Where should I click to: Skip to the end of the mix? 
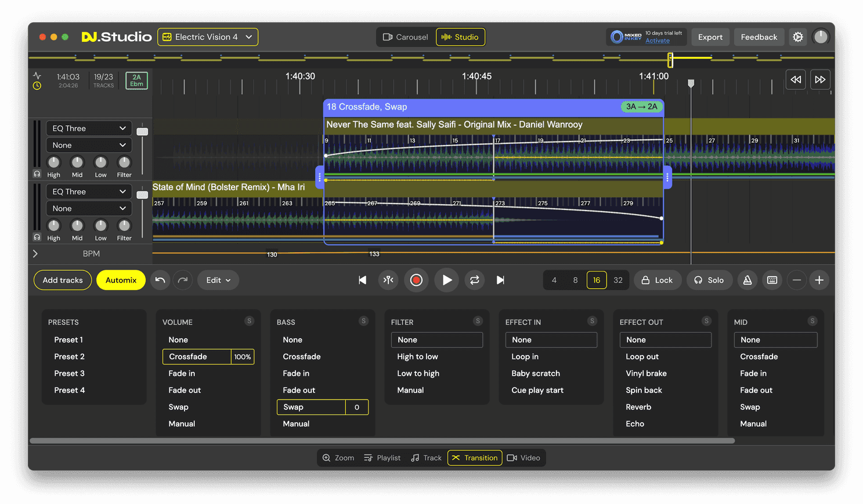coord(500,280)
